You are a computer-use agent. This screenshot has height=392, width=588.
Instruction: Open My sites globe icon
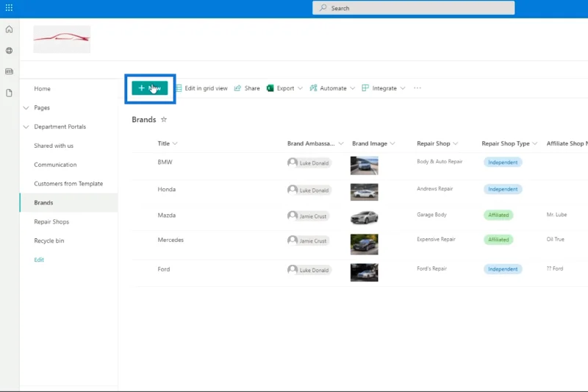point(9,50)
